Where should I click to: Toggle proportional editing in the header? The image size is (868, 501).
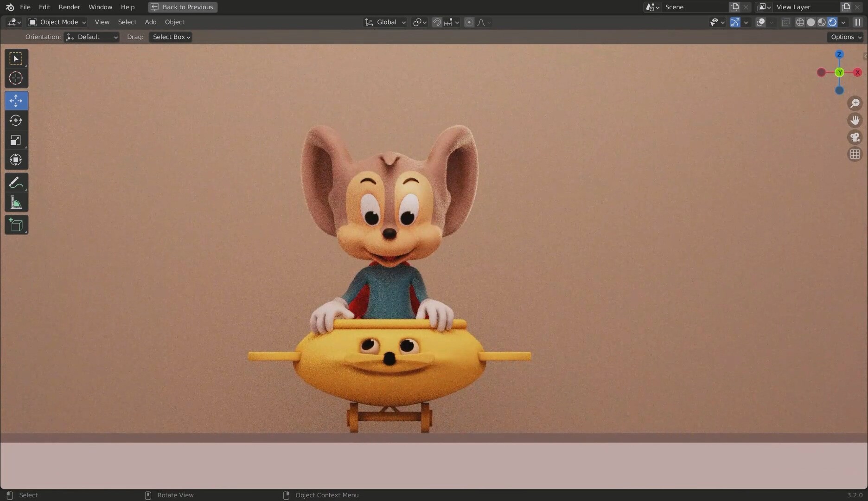(469, 22)
